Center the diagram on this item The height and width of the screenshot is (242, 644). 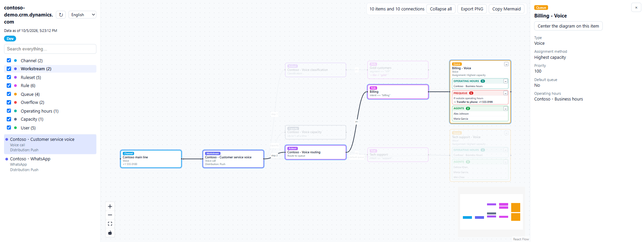tap(568, 26)
